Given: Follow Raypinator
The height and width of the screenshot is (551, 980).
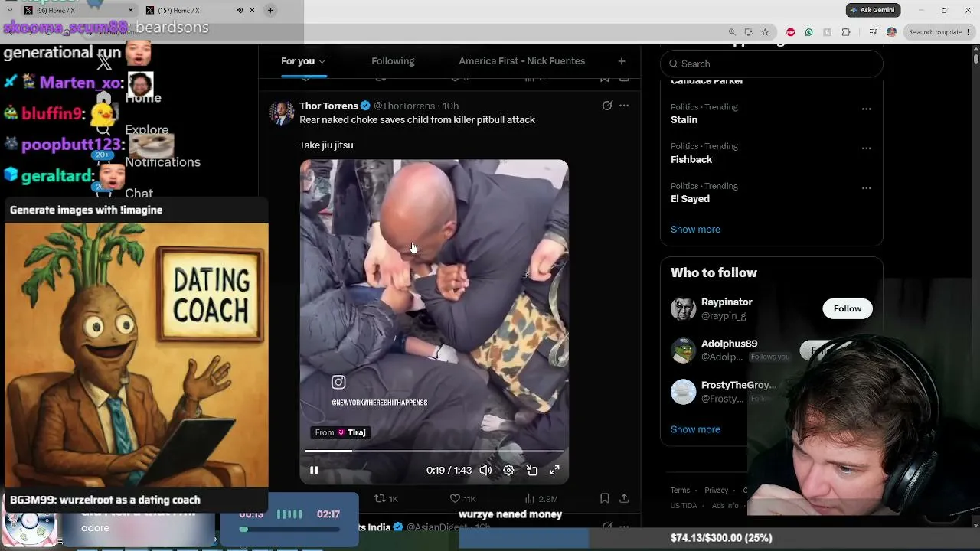Looking at the screenshot, I should pos(847,308).
